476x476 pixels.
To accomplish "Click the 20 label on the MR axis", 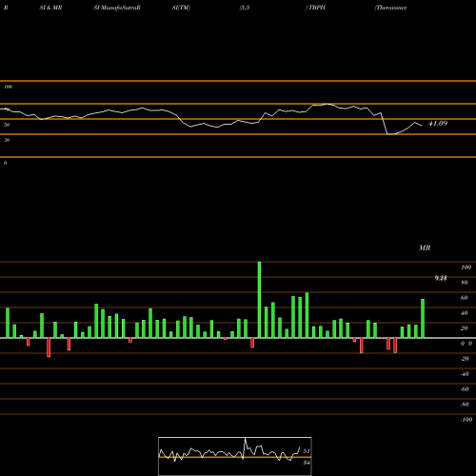I will coord(465,328).
